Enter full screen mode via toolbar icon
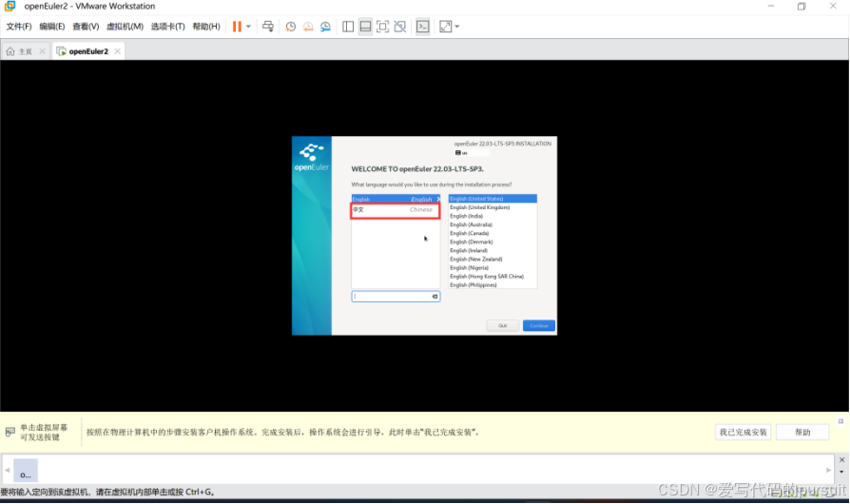Screen dimensions: 850x504 click(383, 27)
